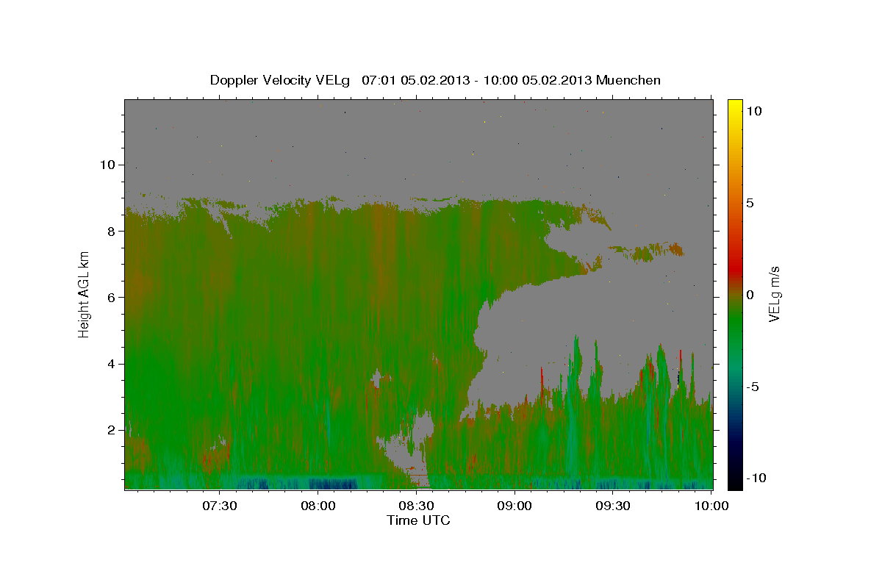Click the '09:00' time axis label
This screenshot has width=882, height=588.
pyautogui.click(x=514, y=506)
